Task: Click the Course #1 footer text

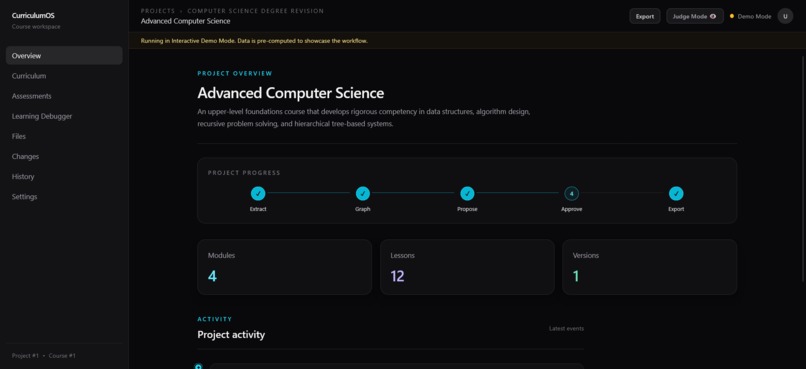Action: (62, 356)
